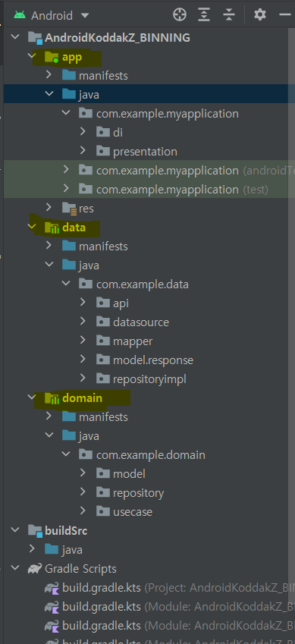Expand com.example.myapplication (androidTest) package
Viewport: 295px width, 644px height.
(x=66, y=170)
